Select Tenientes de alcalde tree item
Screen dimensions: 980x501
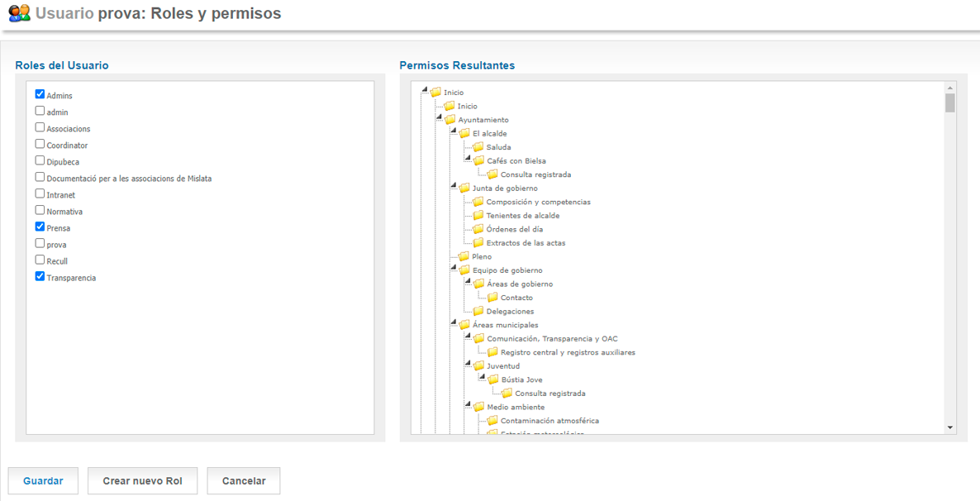pyautogui.click(x=522, y=216)
